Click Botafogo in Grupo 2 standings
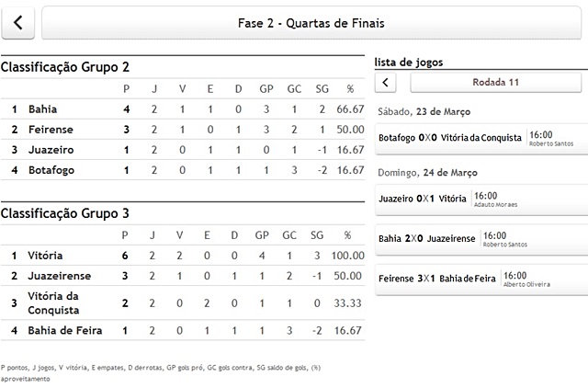The image size is (588, 388). coord(51,170)
